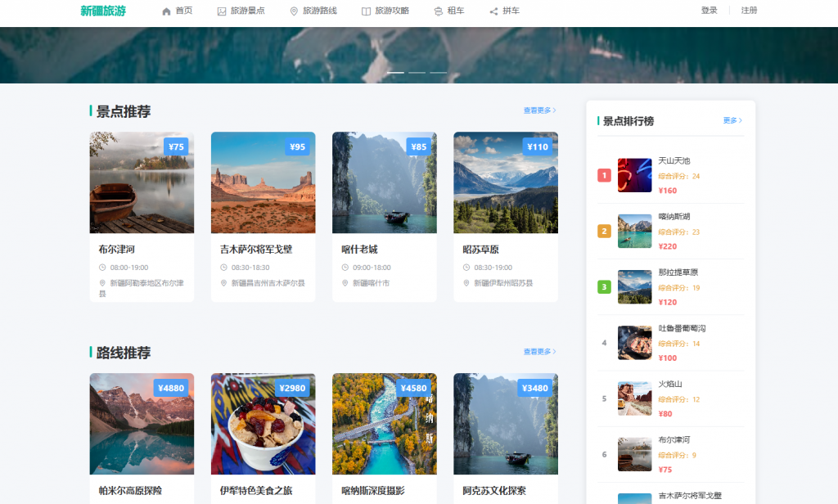Click the 天山天池 ranking thumbnail
Viewport: 838px width, 504px height.
[x=634, y=175]
